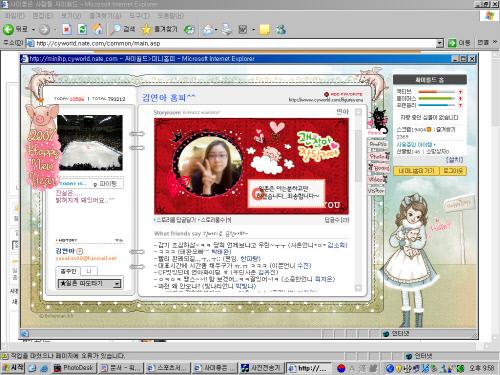Open the Mail icon dropdown arrow

(216, 30)
